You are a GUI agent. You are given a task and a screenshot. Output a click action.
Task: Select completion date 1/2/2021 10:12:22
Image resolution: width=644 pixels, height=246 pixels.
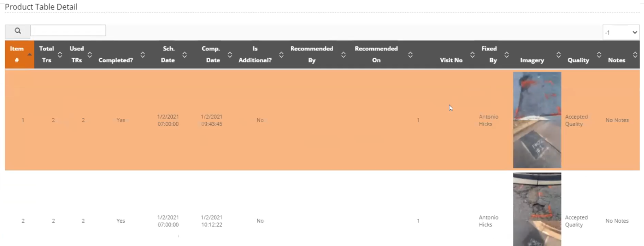(x=212, y=221)
